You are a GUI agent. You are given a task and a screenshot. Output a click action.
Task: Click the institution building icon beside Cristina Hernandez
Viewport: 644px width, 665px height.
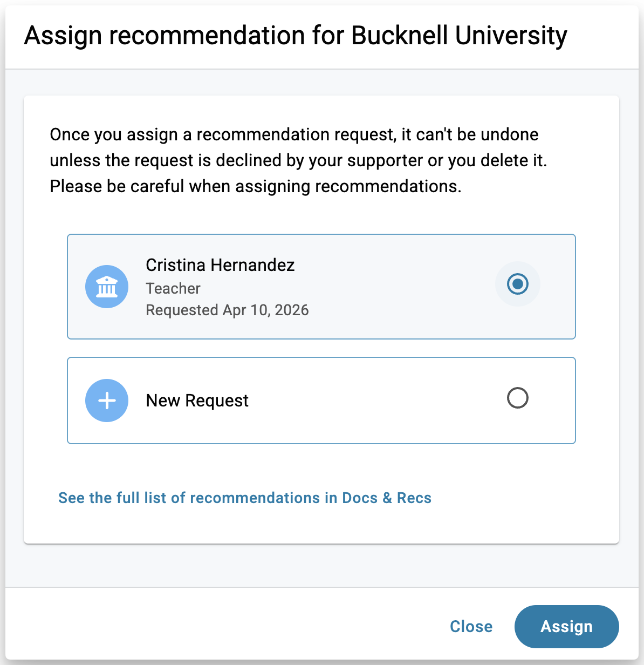click(x=107, y=287)
